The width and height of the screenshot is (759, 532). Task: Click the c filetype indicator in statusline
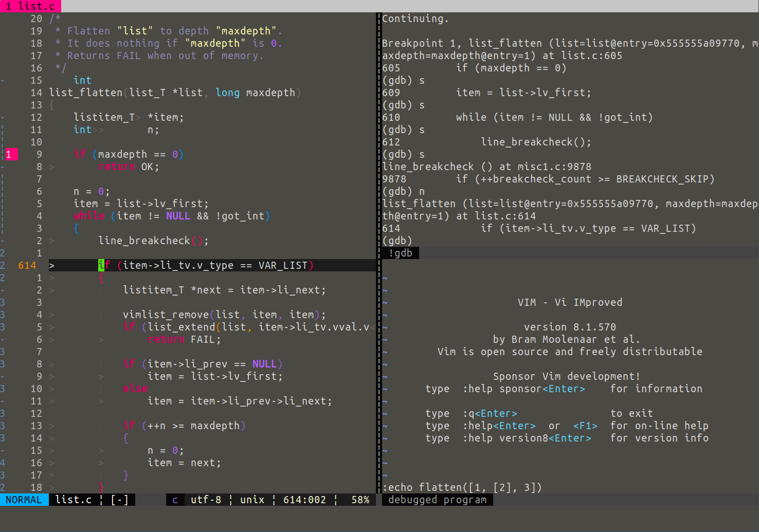(175, 499)
